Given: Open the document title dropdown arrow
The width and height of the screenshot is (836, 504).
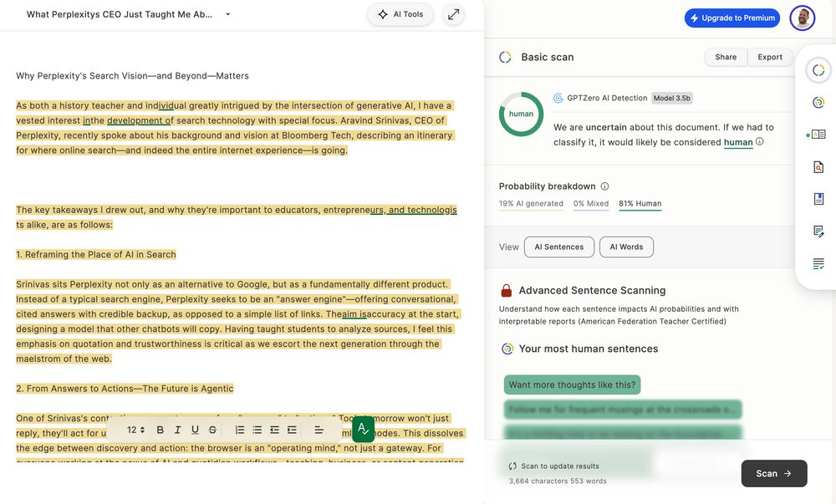Looking at the screenshot, I should point(227,14).
